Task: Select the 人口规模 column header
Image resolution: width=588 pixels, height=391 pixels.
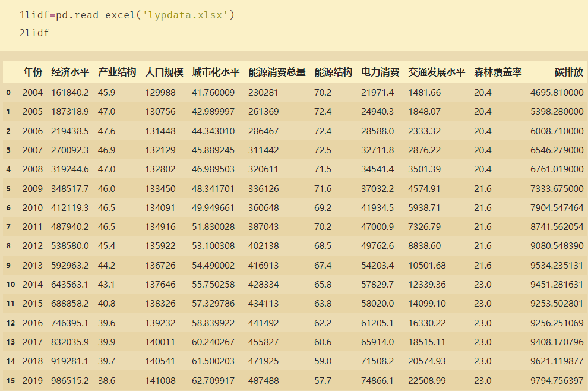Action: click(x=165, y=72)
